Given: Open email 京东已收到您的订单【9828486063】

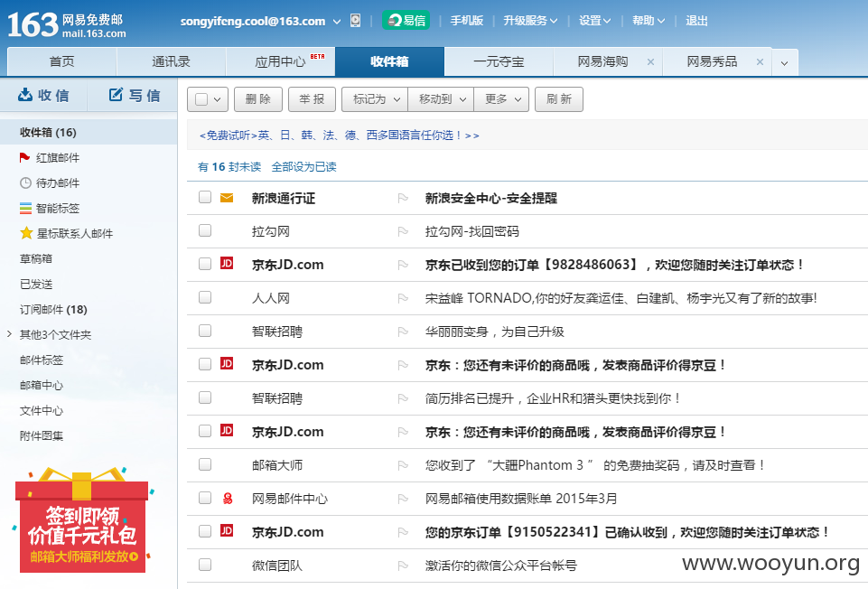Looking at the screenshot, I should coord(614,265).
